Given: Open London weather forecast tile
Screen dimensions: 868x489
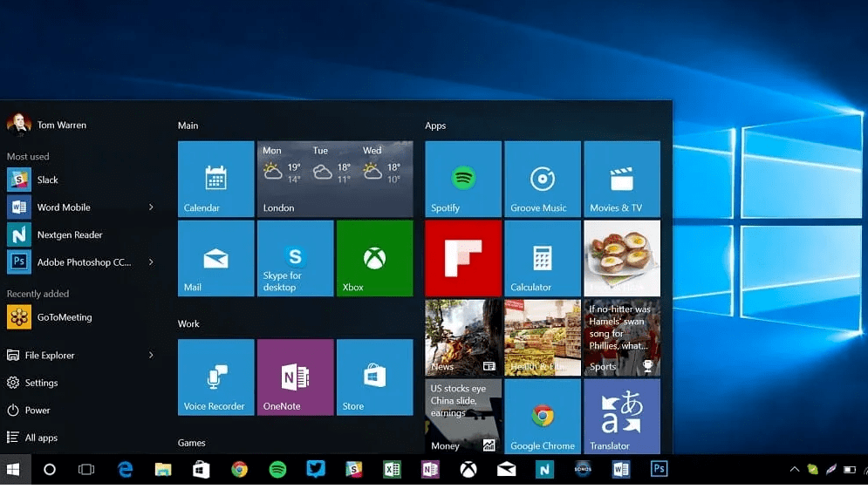Looking at the screenshot, I should coord(335,179).
